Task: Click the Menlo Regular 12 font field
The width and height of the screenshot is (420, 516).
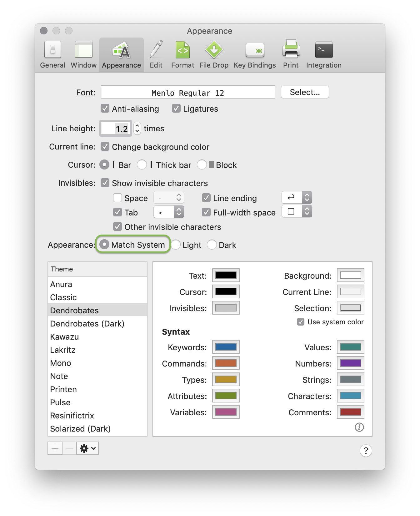Action: click(x=188, y=92)
